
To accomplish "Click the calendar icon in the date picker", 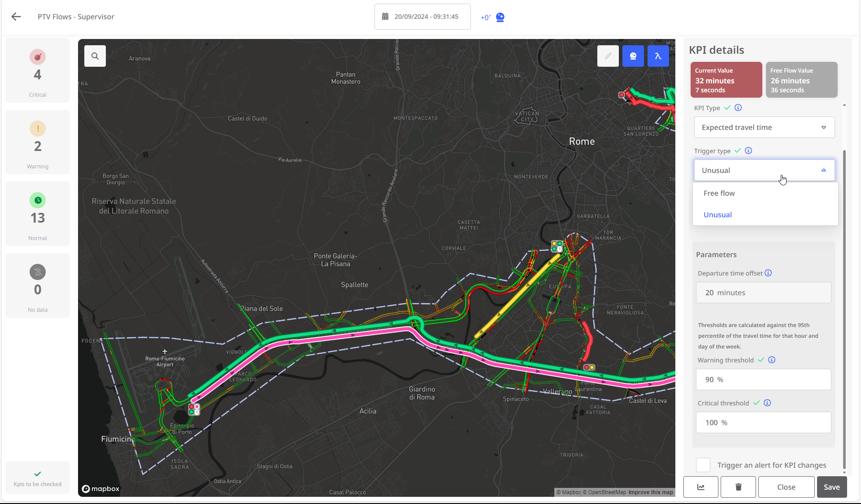I will point(385,16).
